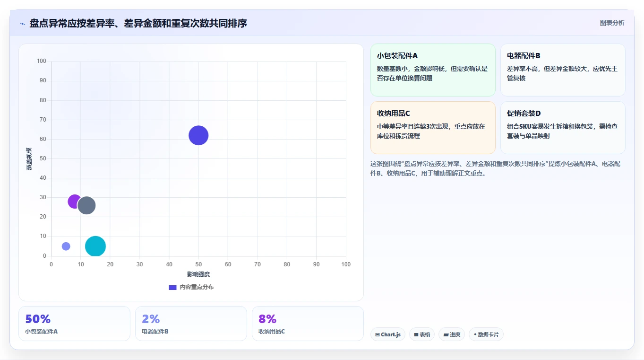This screenshot has height=360, width=644.
Task: Toggle the 内容重点分布 legend entry
Action: coord(191,287)
